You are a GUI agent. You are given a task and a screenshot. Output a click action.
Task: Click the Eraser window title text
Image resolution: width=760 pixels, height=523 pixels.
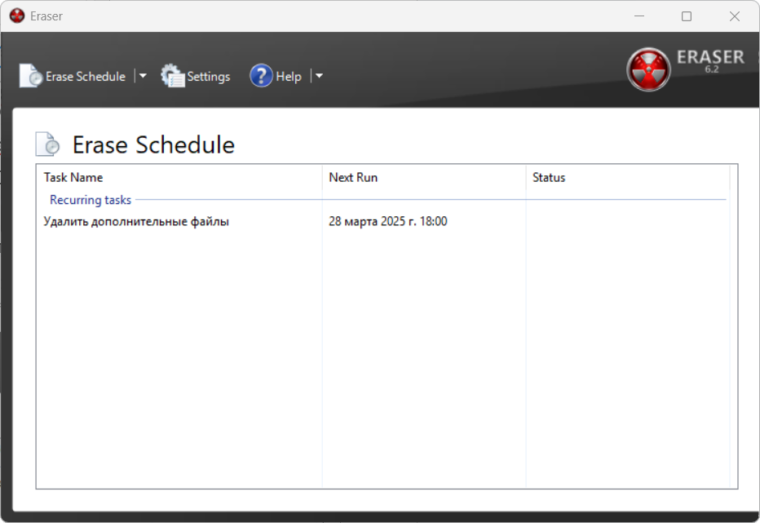click(46, 16)
